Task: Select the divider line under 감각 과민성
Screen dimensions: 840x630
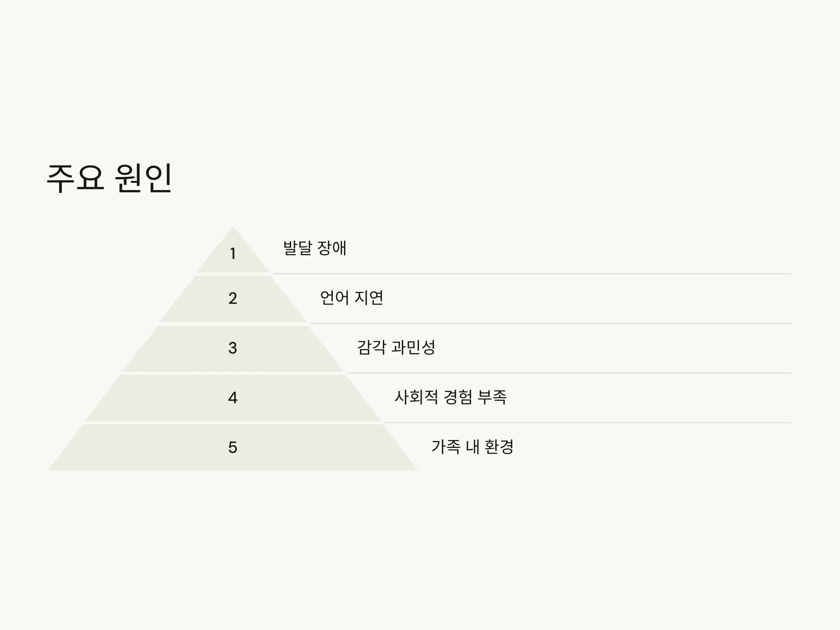Action: coord(569,373)
